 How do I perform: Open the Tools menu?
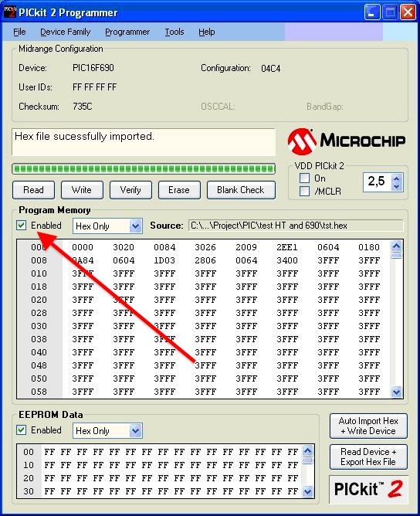pos(174,32)
